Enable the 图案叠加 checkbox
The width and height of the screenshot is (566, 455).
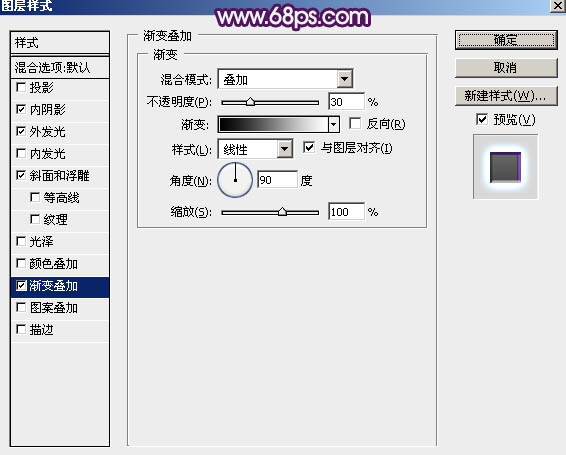[x=21, y=308]
